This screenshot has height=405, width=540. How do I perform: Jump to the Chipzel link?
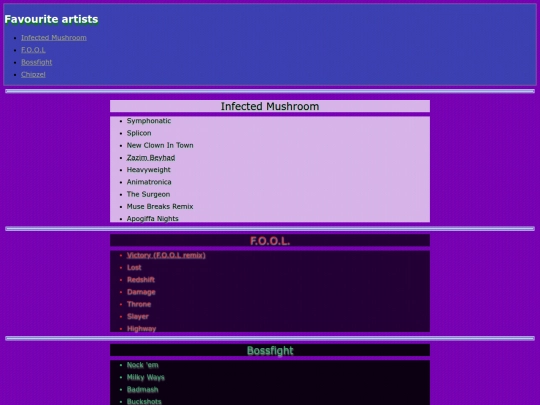[33, 74]
